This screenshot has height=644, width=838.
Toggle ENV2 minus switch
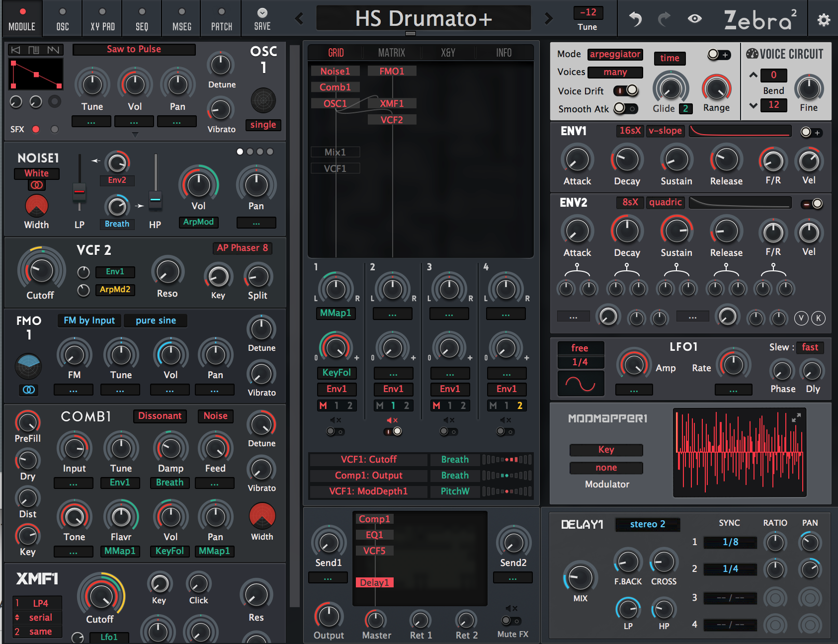pos(811,204)
